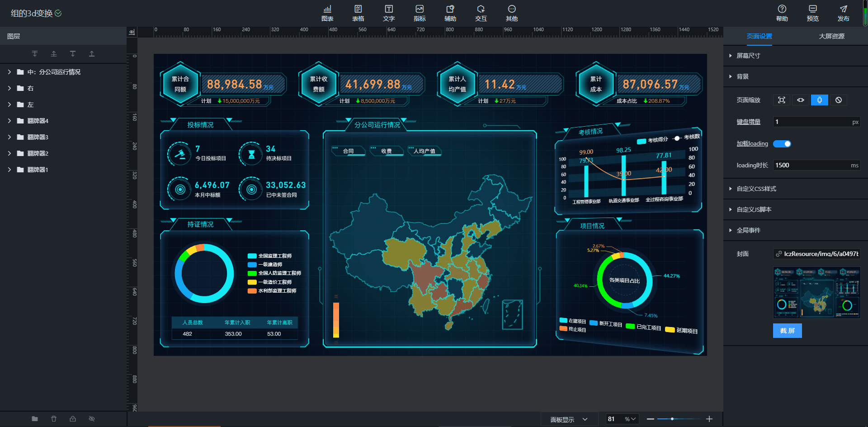
Task: Open the 面板显示 dropdown
Action: (x=569, y=419)
